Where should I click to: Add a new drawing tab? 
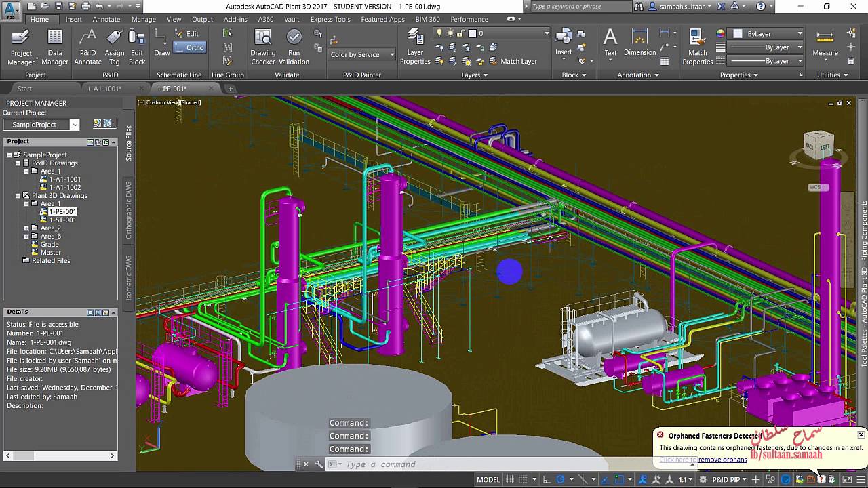pos(231,89)
